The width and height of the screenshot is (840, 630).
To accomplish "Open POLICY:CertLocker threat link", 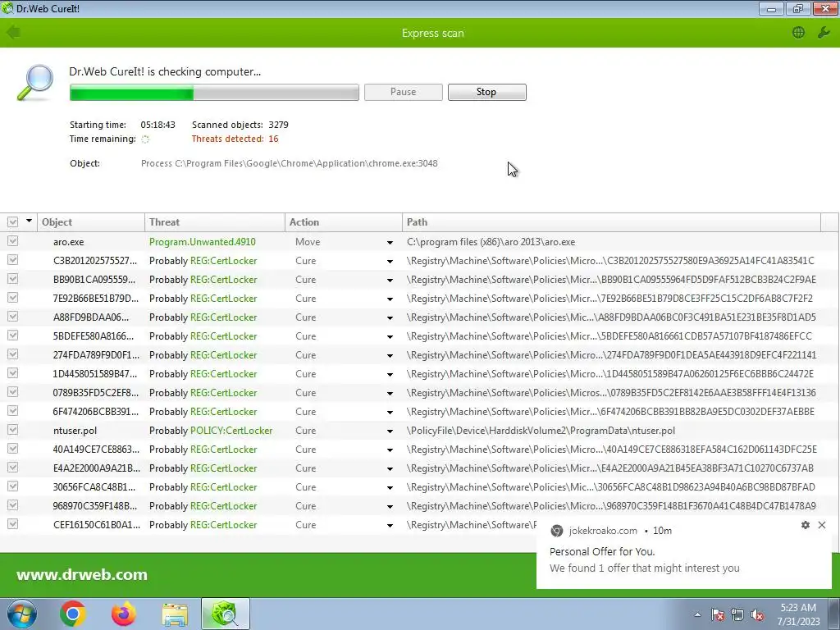I will pos(231,431).
